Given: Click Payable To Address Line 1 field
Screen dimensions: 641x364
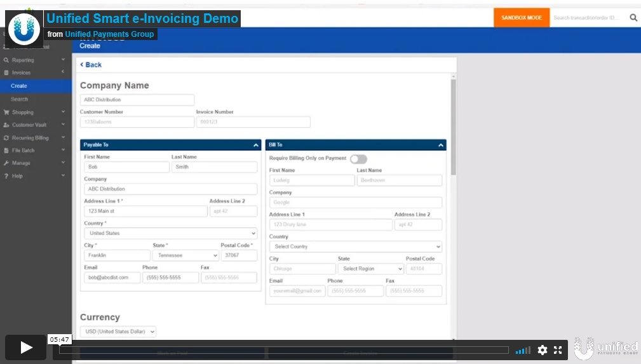Looking at the screenshot, I should [145, 211].
